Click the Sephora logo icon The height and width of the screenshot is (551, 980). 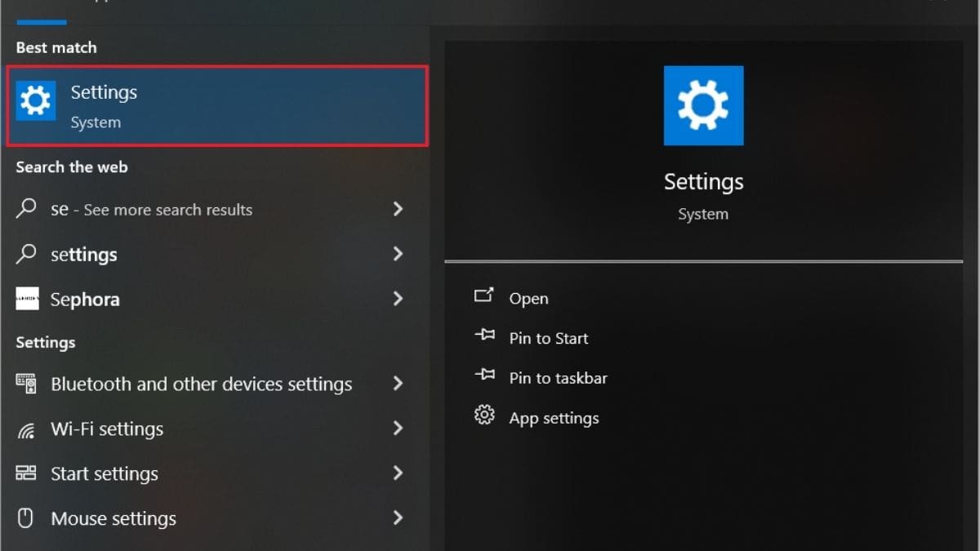coord(27,299)
